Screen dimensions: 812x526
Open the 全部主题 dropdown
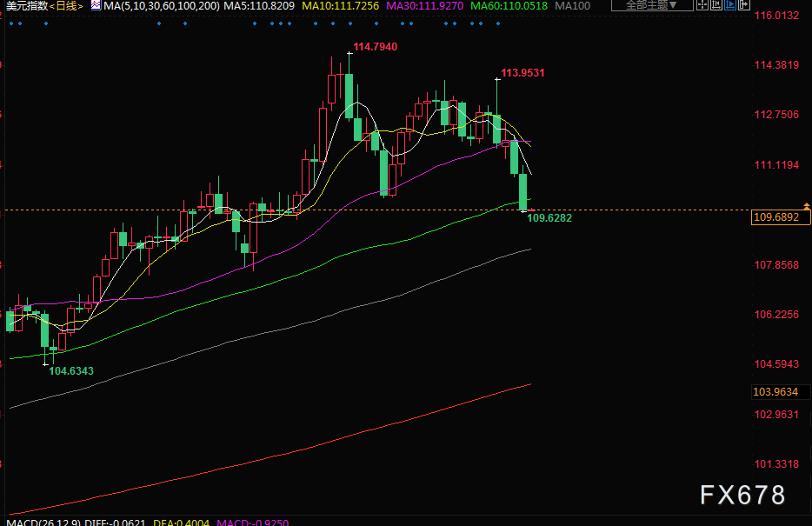coord(652,5)
